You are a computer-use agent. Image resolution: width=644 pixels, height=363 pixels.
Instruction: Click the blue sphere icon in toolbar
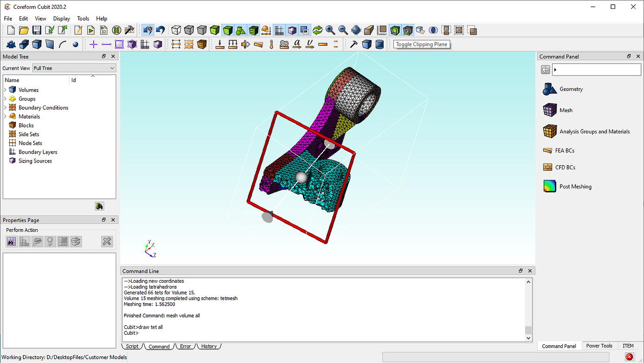click(x=76, y=44)
